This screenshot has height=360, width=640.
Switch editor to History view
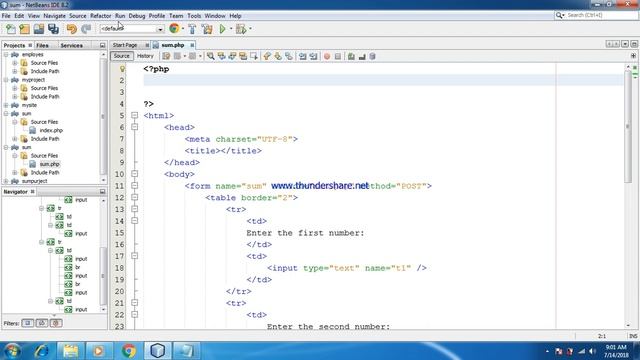tap(145, 56)
